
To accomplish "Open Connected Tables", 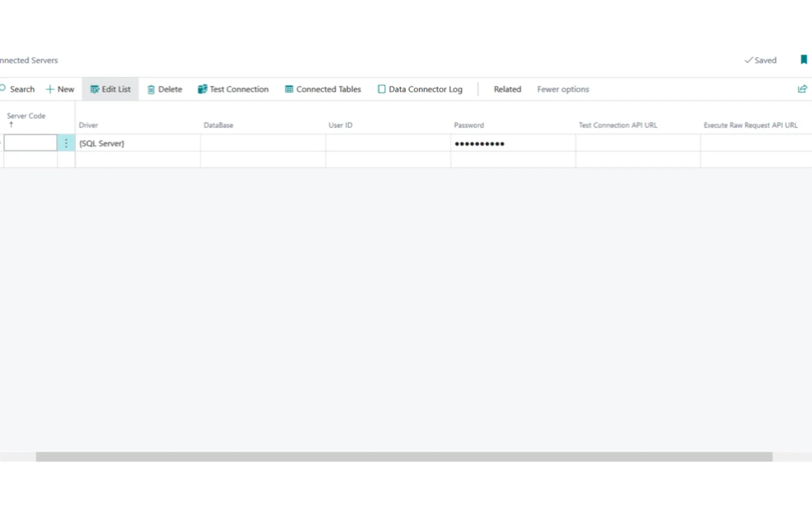I will (x=323, y=89).
